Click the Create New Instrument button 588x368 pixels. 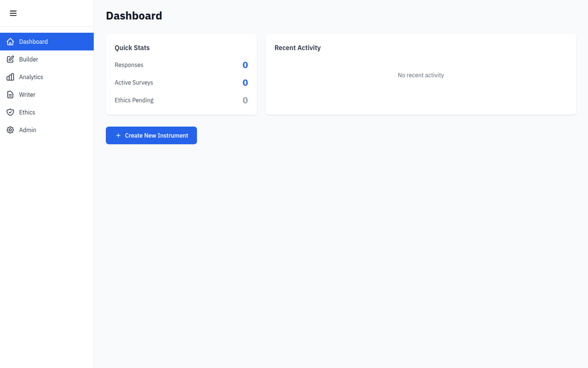point(151,135)
